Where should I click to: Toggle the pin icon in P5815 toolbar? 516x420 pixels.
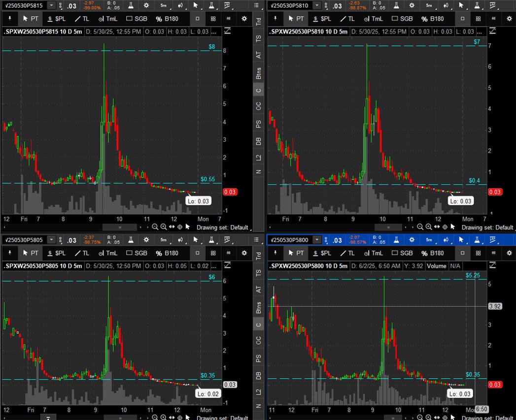(10, 19)
